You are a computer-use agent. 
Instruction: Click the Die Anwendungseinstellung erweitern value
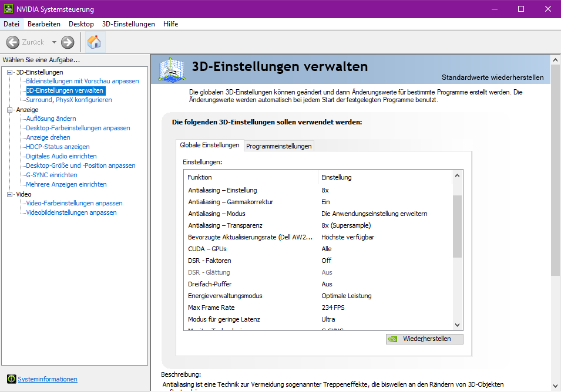click(374, 214)
